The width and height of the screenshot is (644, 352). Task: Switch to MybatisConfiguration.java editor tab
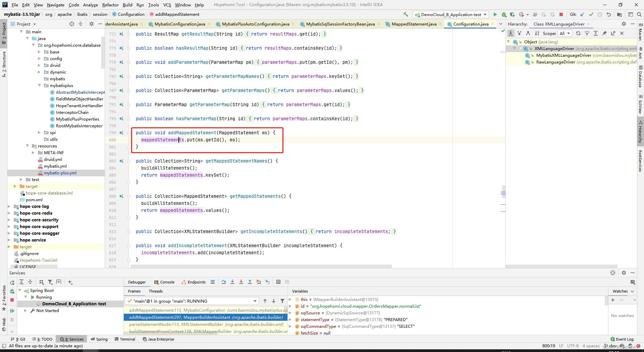click(179, 24)
